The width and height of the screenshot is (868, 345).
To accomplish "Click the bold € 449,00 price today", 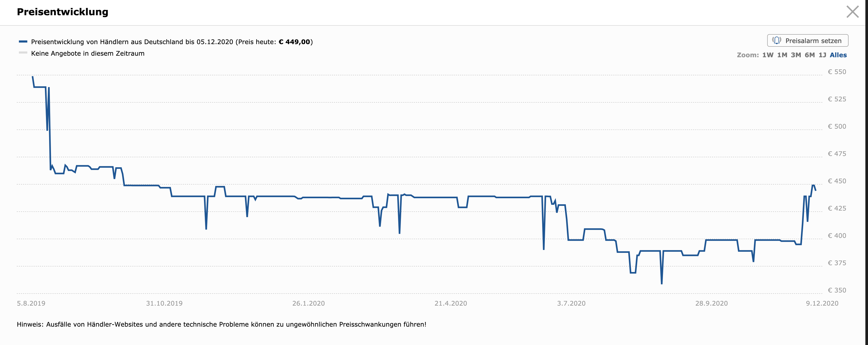I will tap(294, 42).
